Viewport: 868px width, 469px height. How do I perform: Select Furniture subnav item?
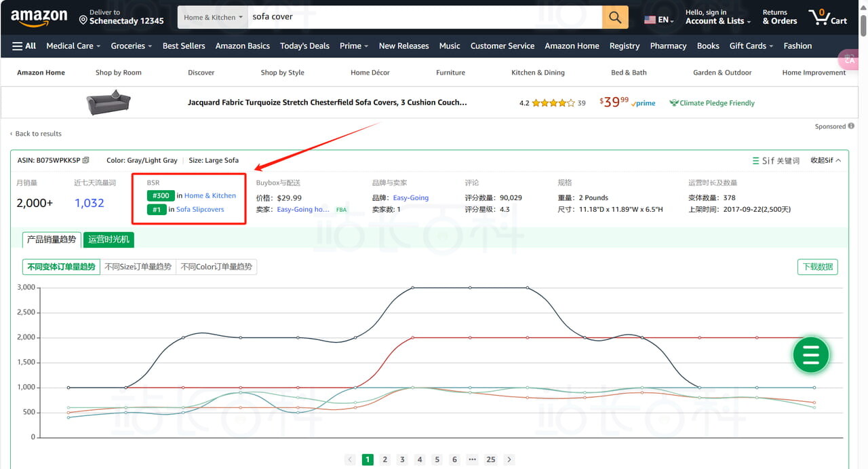(451, 73)
